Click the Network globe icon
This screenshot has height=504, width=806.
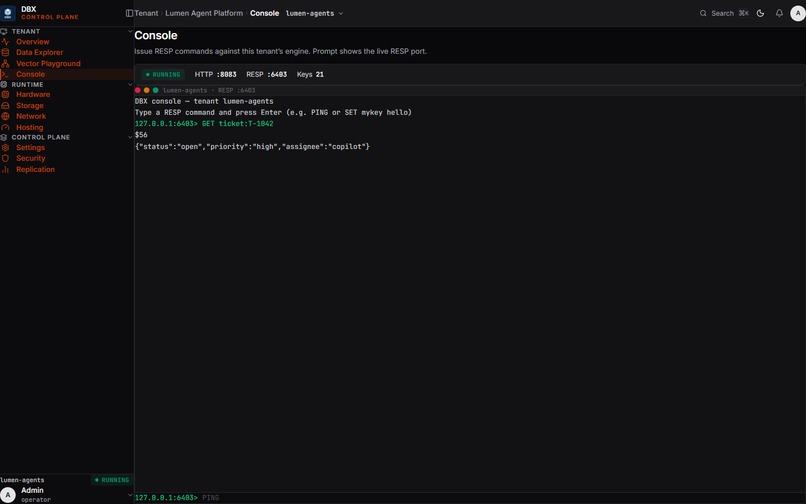point(5,116)
